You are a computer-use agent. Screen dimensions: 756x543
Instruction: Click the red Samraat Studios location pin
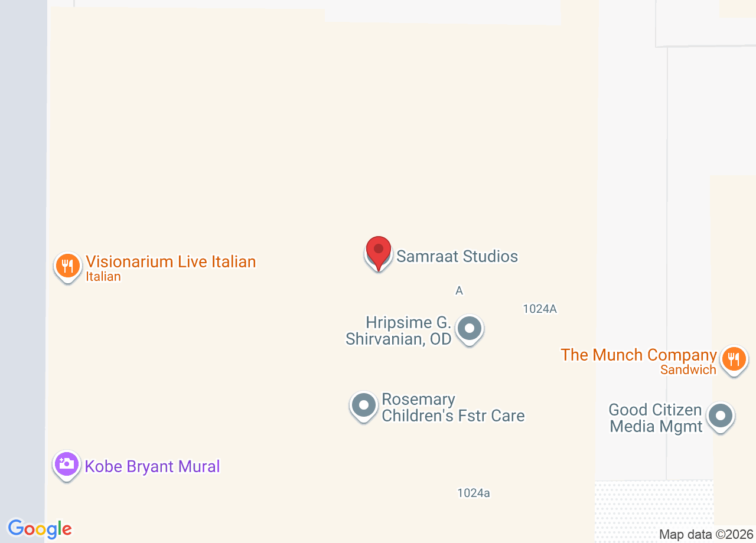(379, 253)
